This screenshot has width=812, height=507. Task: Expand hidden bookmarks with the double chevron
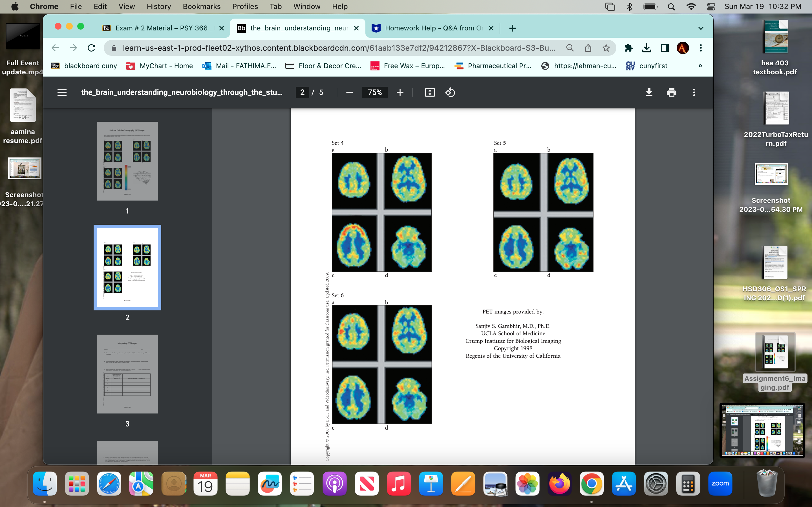(700, 66)
